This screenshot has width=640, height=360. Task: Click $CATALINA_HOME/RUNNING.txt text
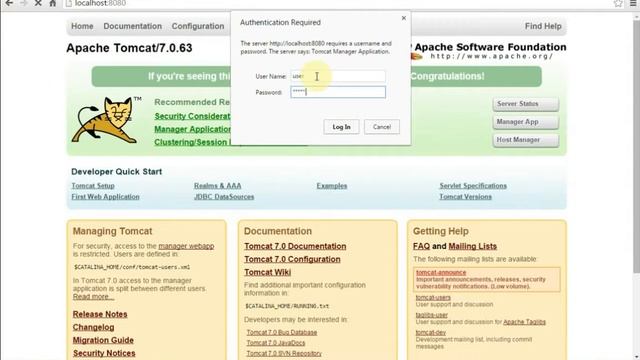(287, 306)
